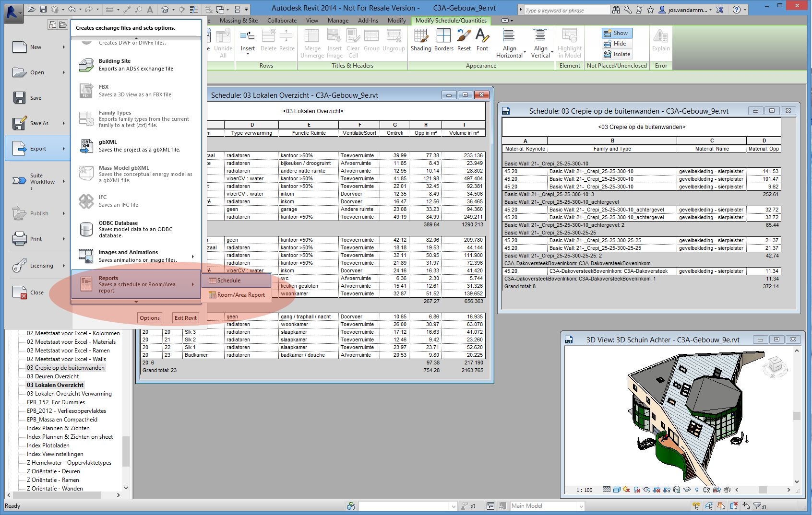Click the Exit Revit button
The image size is (812, 515).
[x=185, y=318]
